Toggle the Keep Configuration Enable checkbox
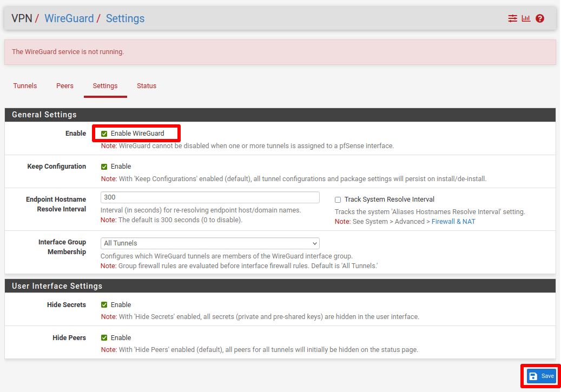The image size is (561, 392). 104,167
